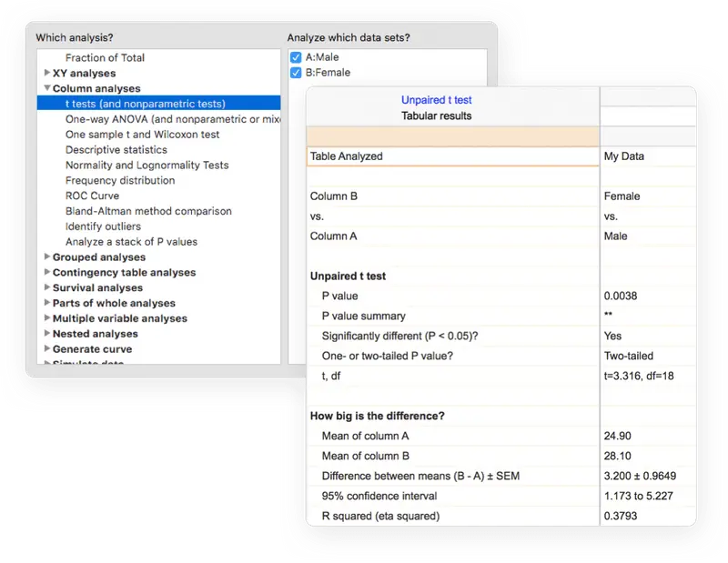Expand the Grouped analyses triangle
The image size is (728, 563).
click(47, 256)
